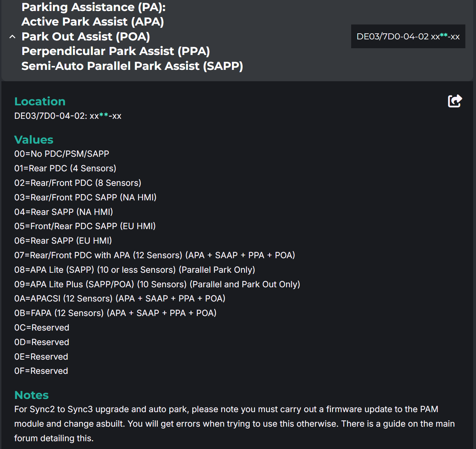Select the 00=No PDC/PSM/SAPP value
476x449 pixels.
point(62,154)
